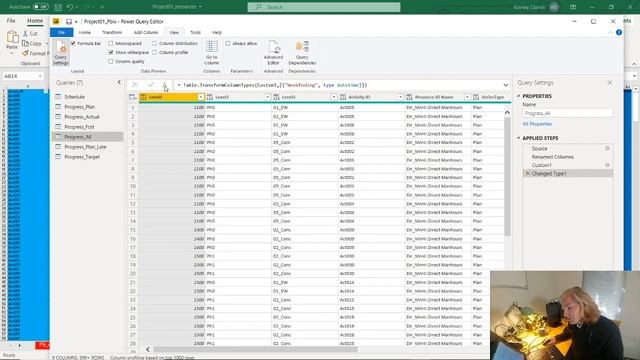This screenshot has height=360, width=640.
Task: Collapse the PROPERTIES section
Action: point(519,96)
